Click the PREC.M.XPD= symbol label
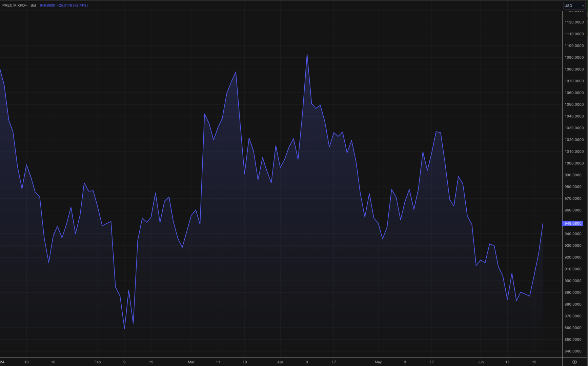Screen dimensions: 588x366 [x=14, y=5]
